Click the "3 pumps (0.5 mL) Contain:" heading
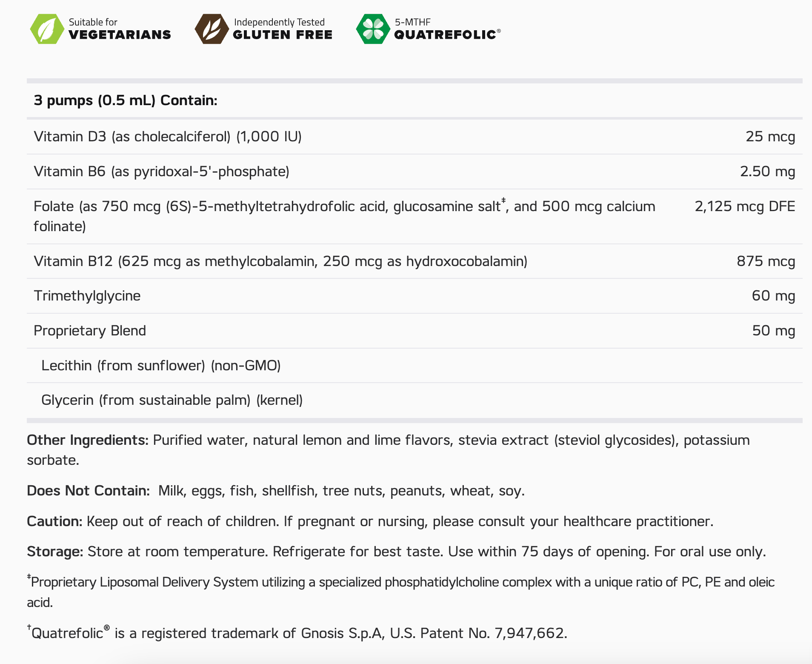Image resolution: width=812 pixels, height=664 pixels. tap(126, 100)
